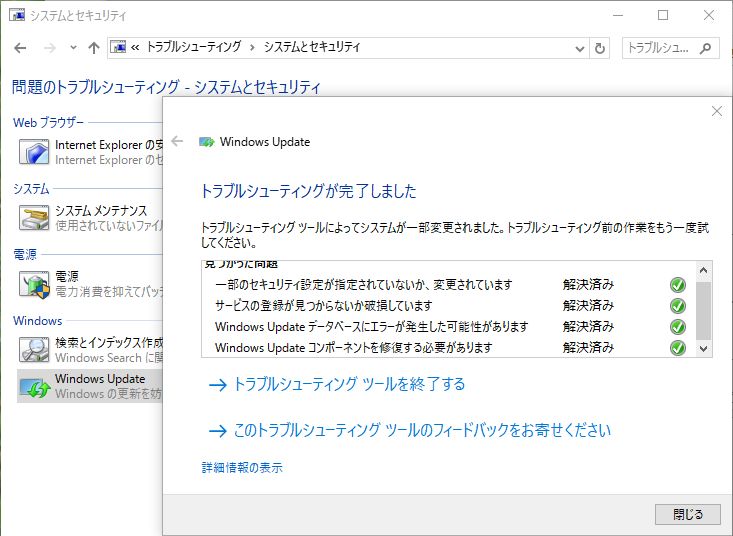Refresh the troubleshooting list
Viewport: 733px width, 536px height.
(x=599, y=48)
